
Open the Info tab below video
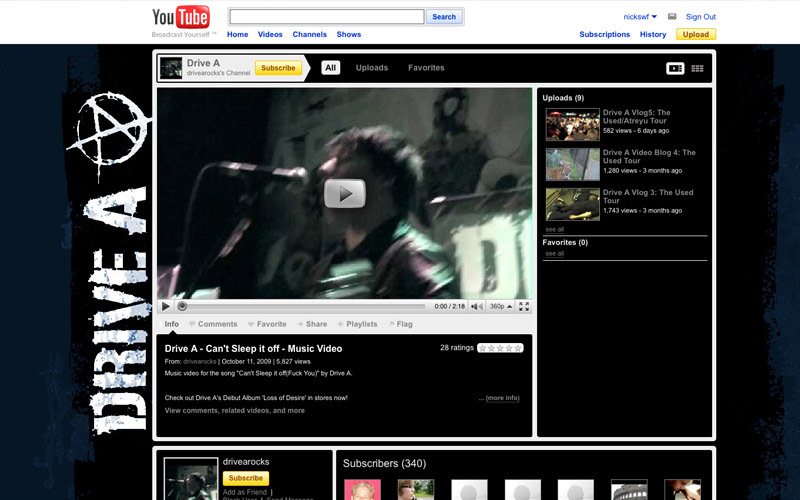pyautogui.click(x=171, y=324)
